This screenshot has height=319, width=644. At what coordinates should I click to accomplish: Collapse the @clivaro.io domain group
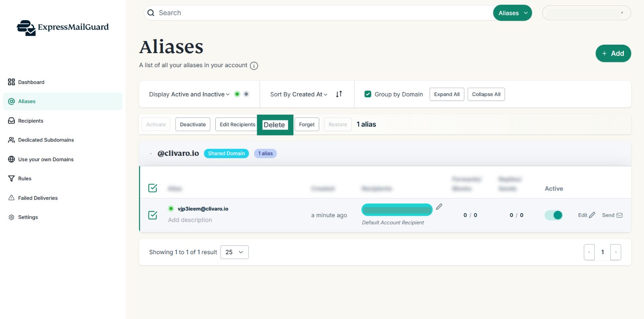point(151,153)
